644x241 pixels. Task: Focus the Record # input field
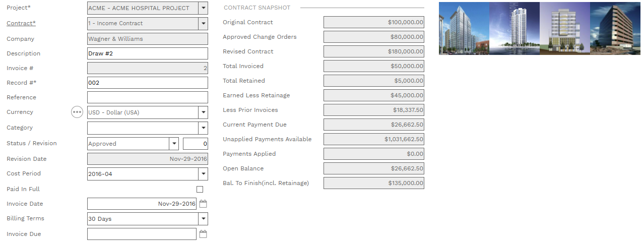click(x=147, y=83)
